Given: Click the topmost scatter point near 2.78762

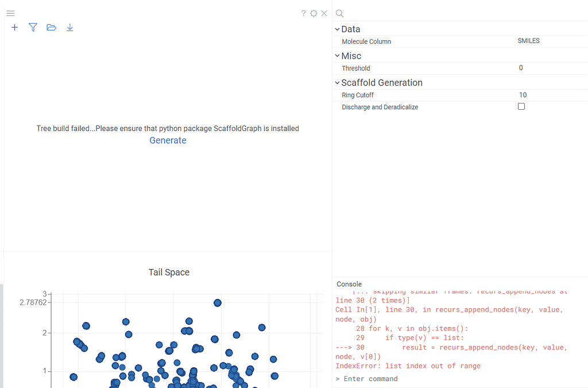Looking at the screenshot, I should tap(218, 303).
